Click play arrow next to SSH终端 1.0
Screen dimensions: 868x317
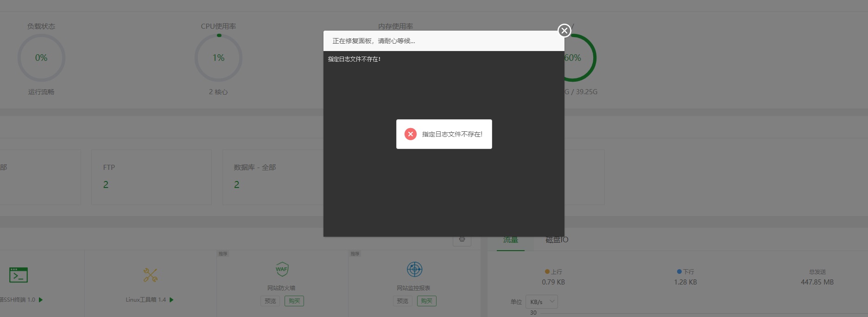point(41,300)
